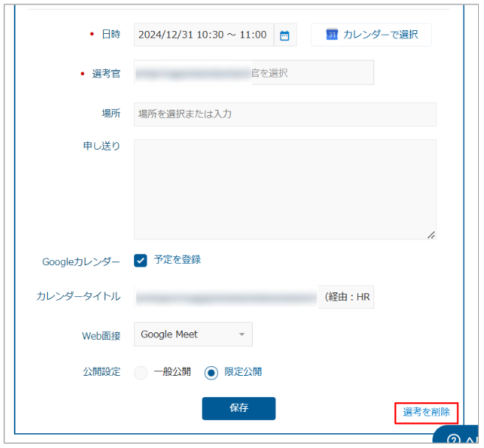484x448 pixels.
Task: Focus the 場所 location input field
Action: tap(284, 114)
